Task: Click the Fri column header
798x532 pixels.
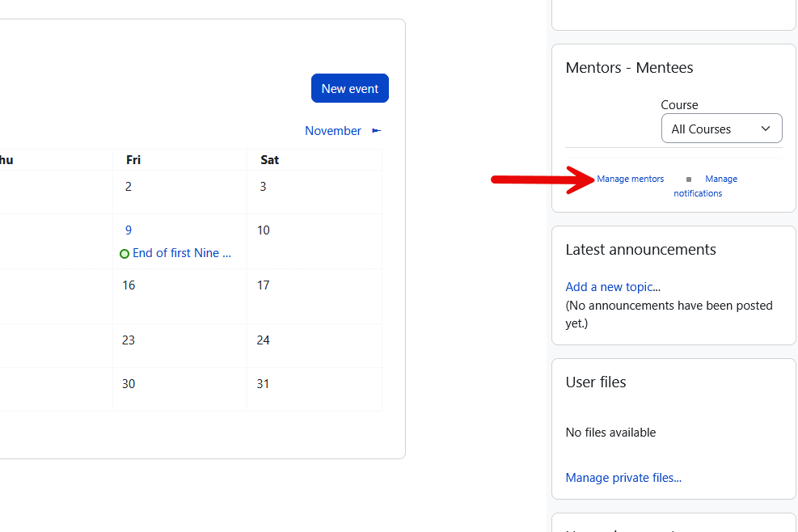Action: pos(133,160)
